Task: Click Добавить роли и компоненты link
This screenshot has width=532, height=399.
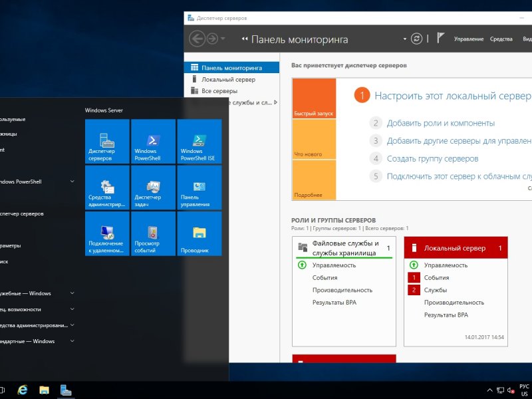Action: (x=441, y=123)
